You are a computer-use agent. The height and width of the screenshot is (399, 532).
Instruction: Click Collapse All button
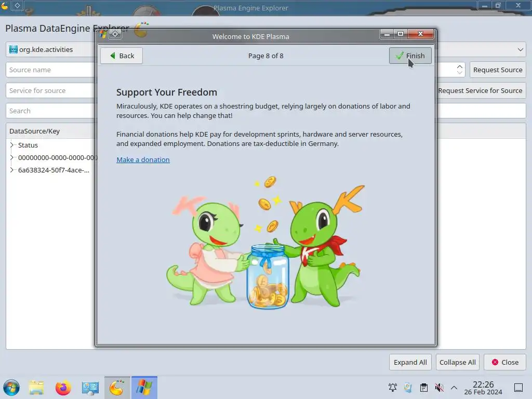pos(457,362)
